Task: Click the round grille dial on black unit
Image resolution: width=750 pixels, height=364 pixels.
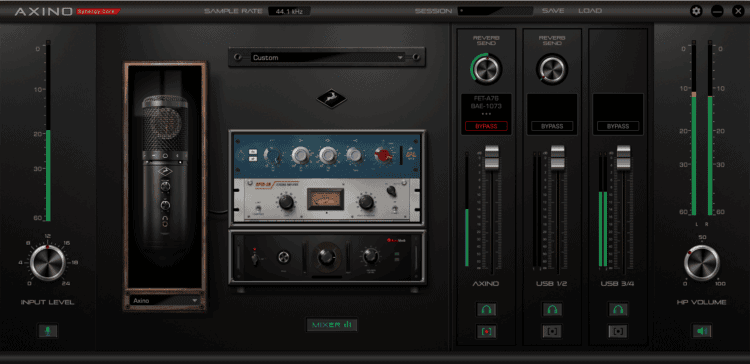Action: click(x=284, y=258)
